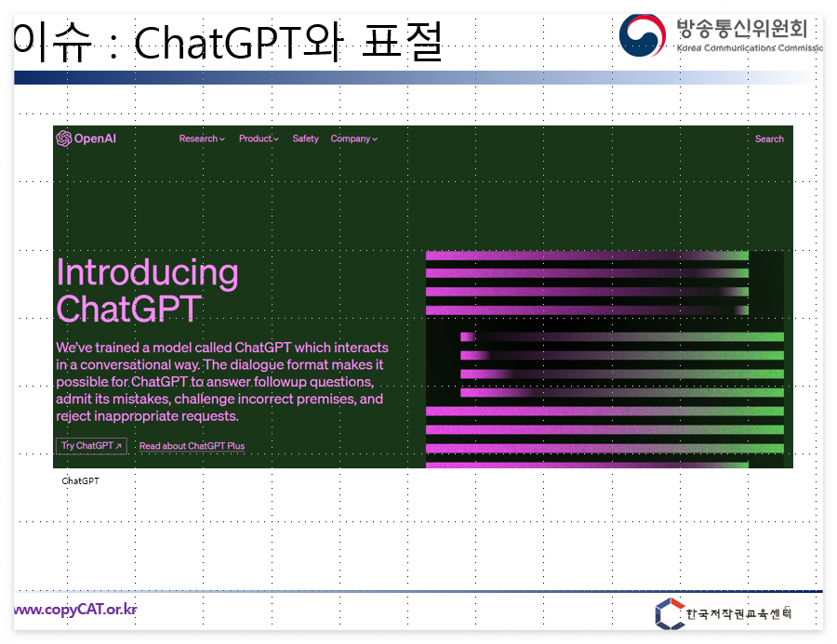Select the Introducing ChatGPT headline
Viewport: 837px width, 644px height.
pos(147,290)
